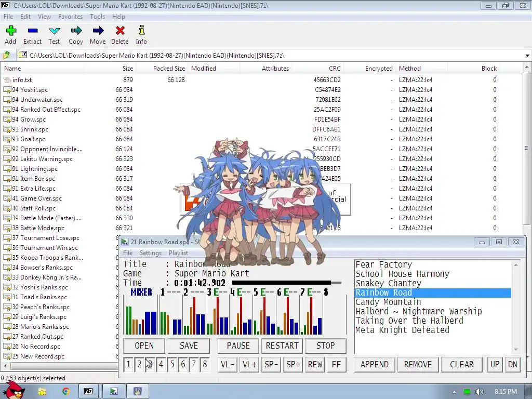
Task: Toggle channel 1 mute button
Action: [x=128, y=364]
